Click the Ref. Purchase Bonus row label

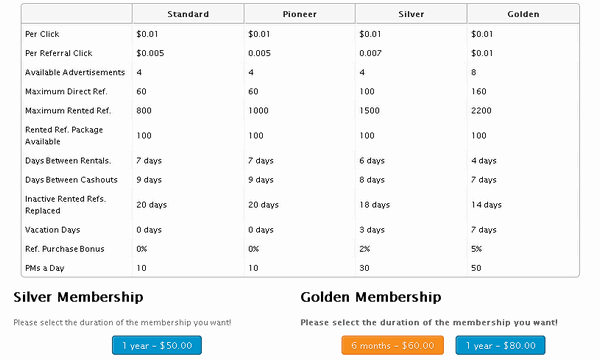click(64, 249)
